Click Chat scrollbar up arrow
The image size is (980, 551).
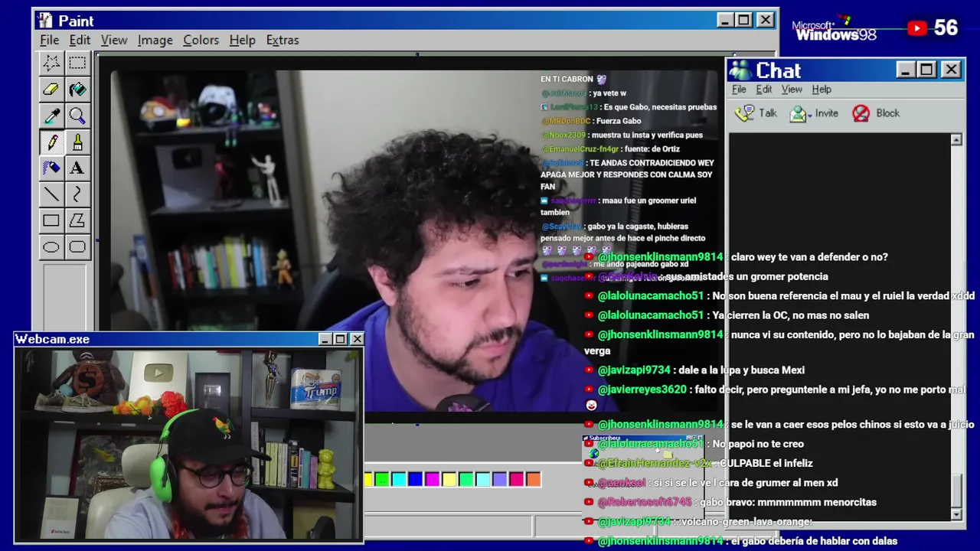tap(956, 140)
